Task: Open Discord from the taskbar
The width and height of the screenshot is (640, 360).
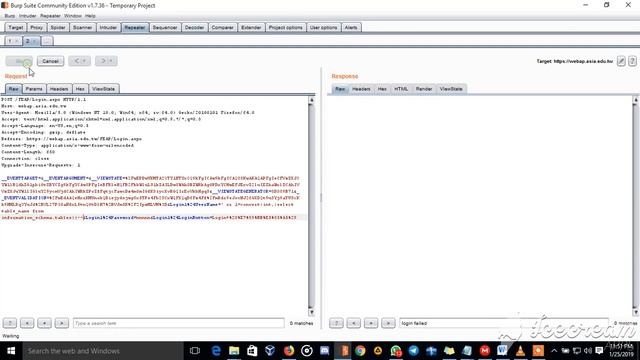Action: 324,351
